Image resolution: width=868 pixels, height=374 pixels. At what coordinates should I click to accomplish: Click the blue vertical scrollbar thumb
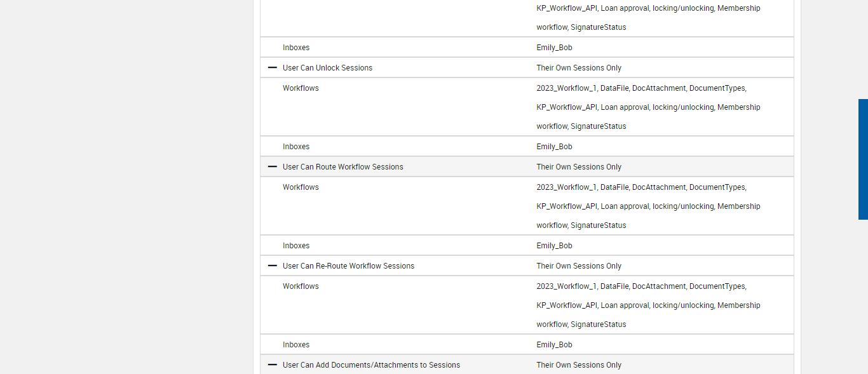click(863, 159)
